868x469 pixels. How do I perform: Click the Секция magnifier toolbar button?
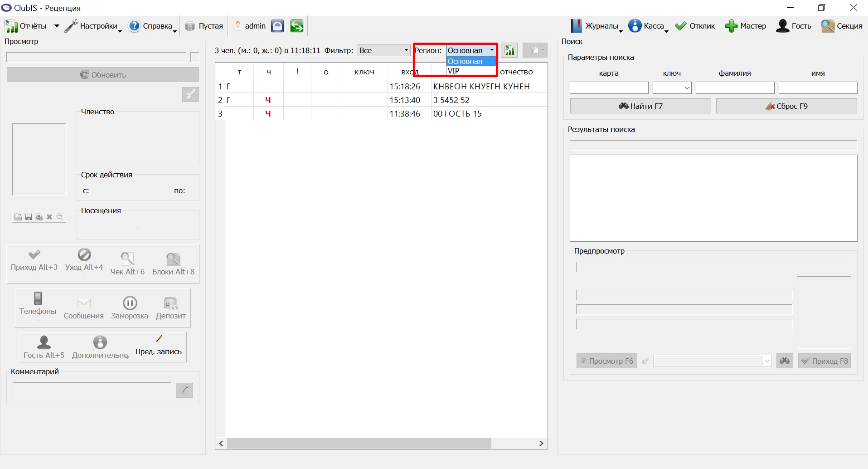pos(842,26)
